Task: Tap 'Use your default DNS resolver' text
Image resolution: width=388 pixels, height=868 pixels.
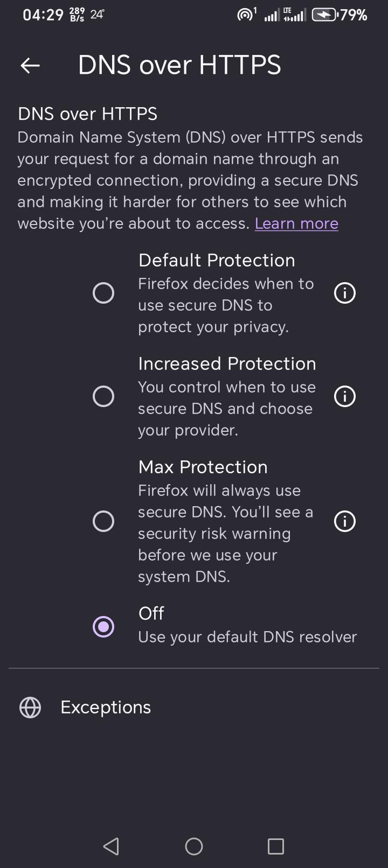Action: click(247, 638)
